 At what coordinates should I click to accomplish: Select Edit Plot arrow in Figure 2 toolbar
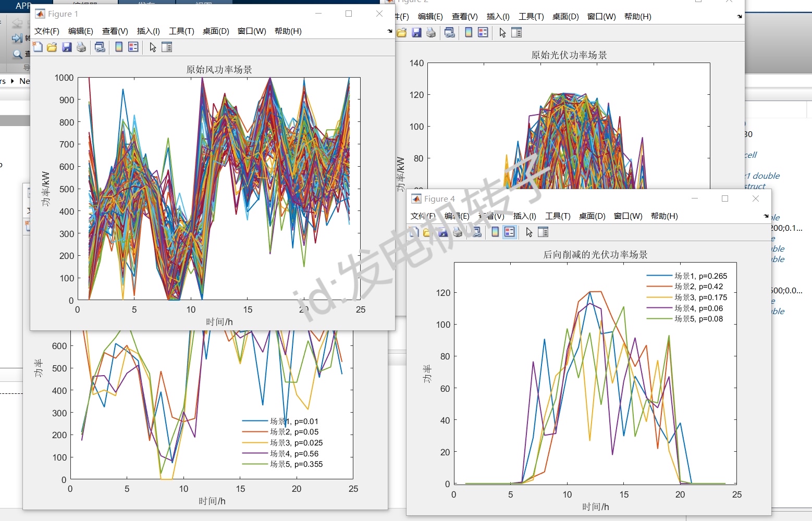click(502, 33)
